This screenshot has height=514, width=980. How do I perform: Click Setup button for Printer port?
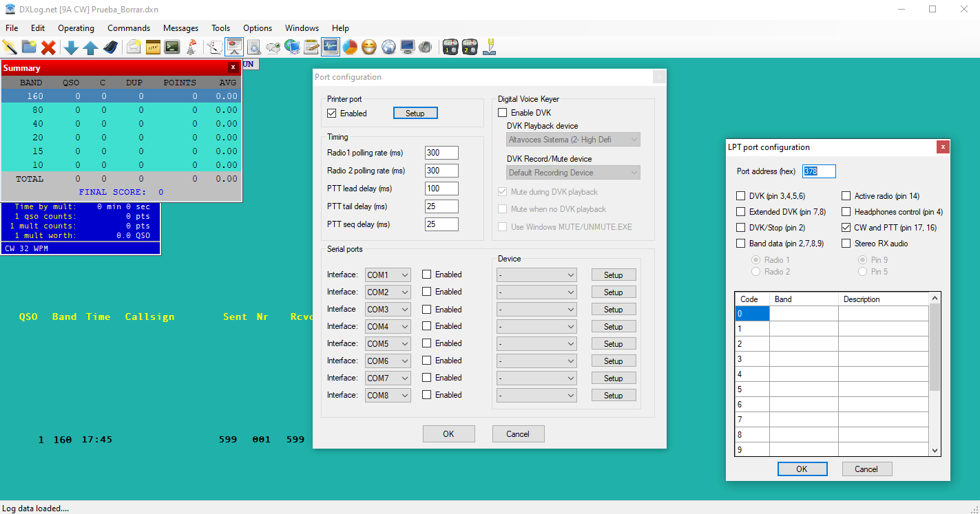pyautogui.click(x=415, y=113)
